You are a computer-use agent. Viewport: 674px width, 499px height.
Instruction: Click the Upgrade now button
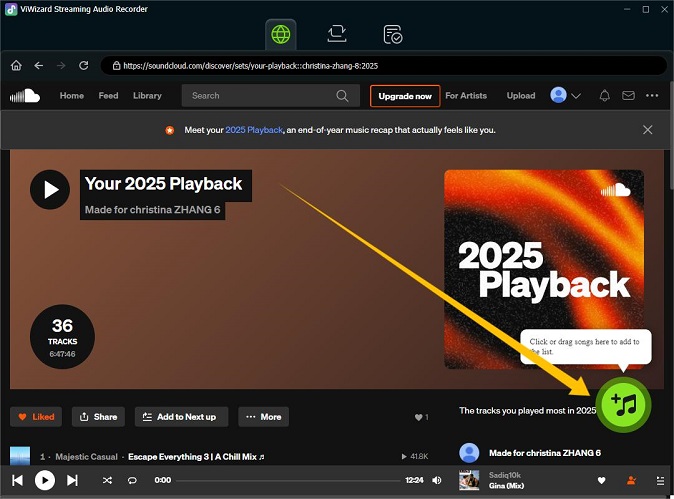405,96
